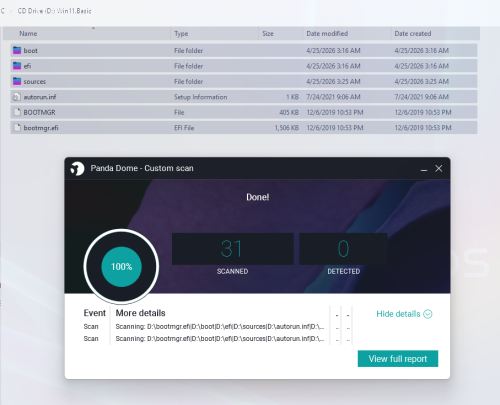The height and width of the screenshot is (405, 500).
Task: Click the 405 KB size cell
Action: pyautogui.click(x=289, y=112)
